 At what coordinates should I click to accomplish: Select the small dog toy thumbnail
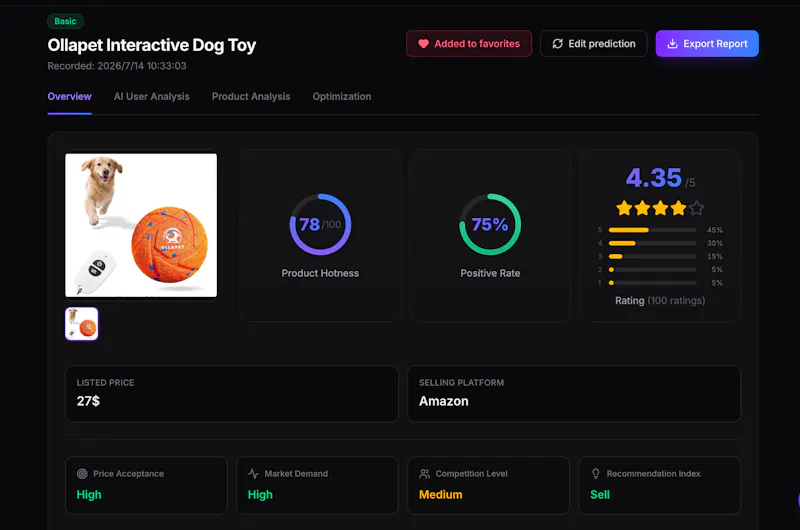point(82,324)
